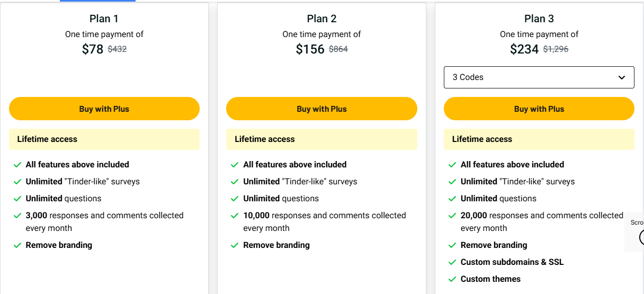
Task: Click the "Plan 3" heading
Action: click(539, 19)
